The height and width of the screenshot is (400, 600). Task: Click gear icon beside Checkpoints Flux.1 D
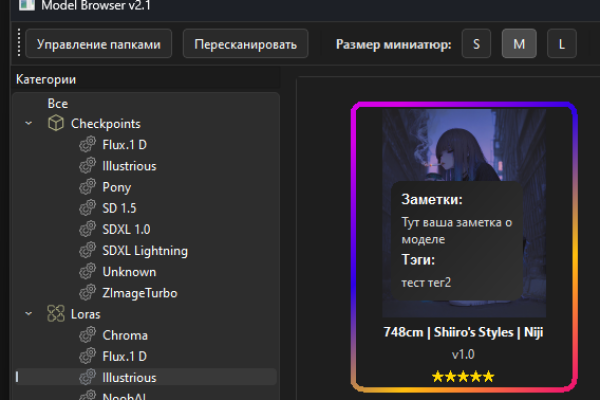(87, 144)
